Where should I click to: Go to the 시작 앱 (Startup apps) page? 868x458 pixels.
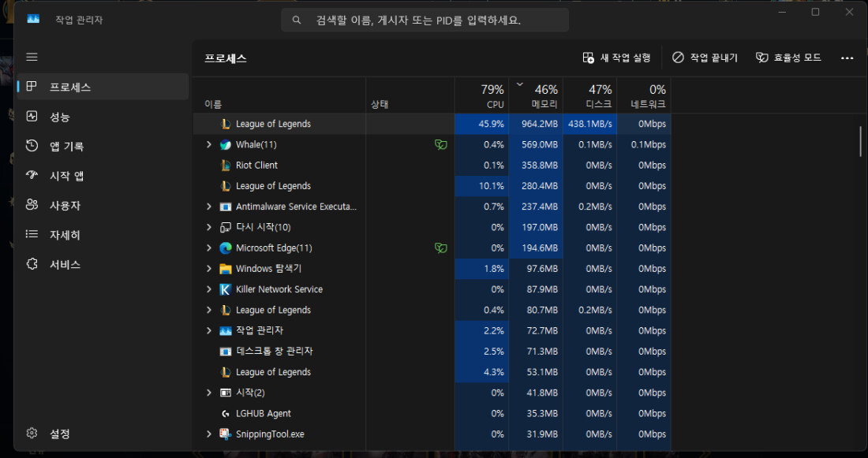click(x=66, y=176)
